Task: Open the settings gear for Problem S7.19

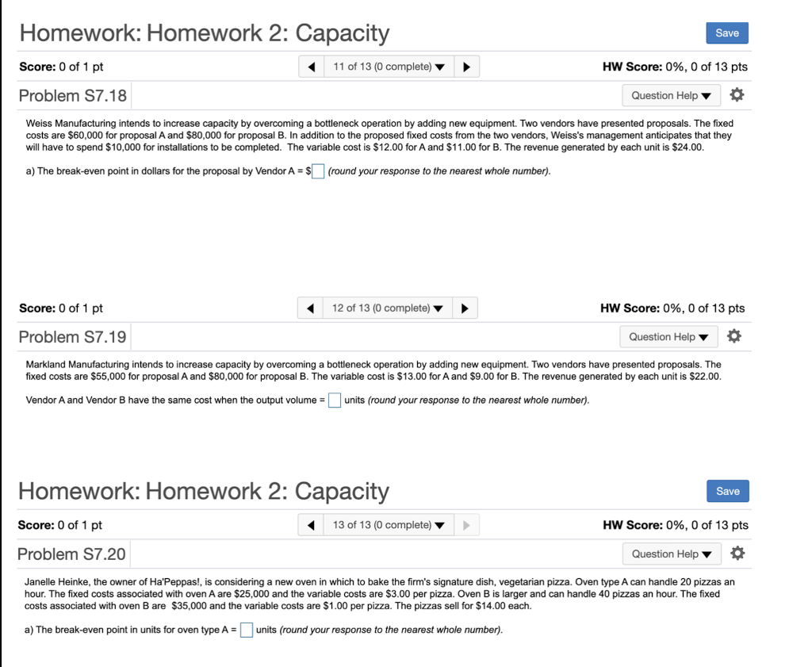Action: (734, 335)
